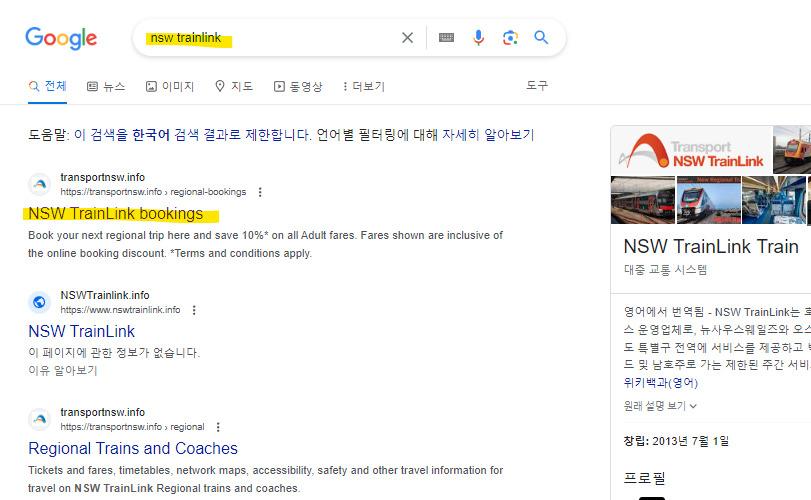
Task: Clear the search box with X icon
Action: click(x=408, y=38)
